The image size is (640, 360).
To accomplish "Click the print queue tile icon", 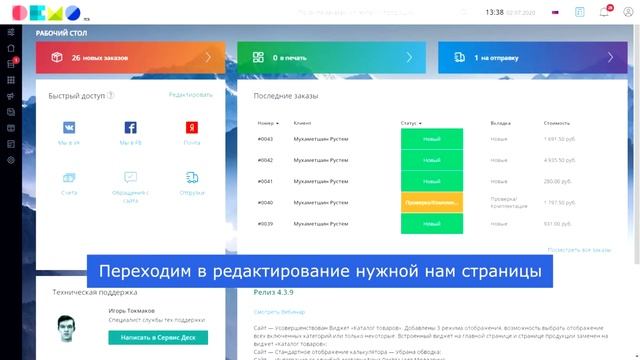I will point(258,57).
